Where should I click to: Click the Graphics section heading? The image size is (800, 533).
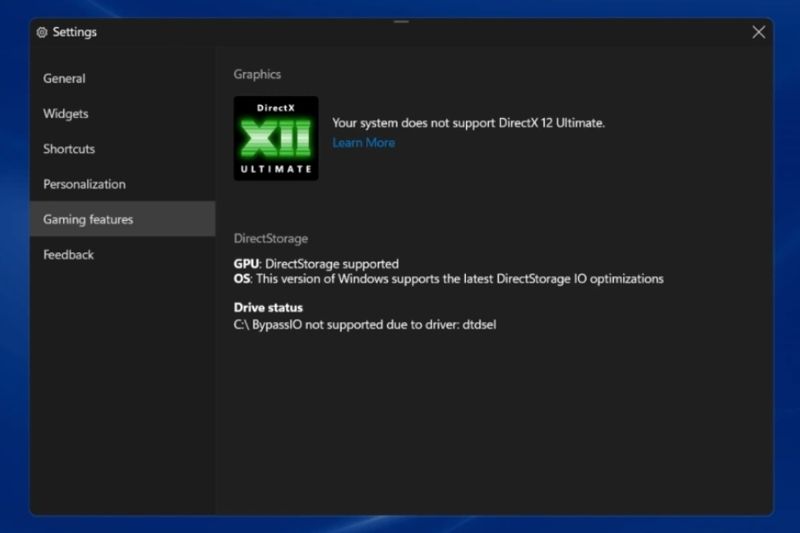tap(257, 74)
